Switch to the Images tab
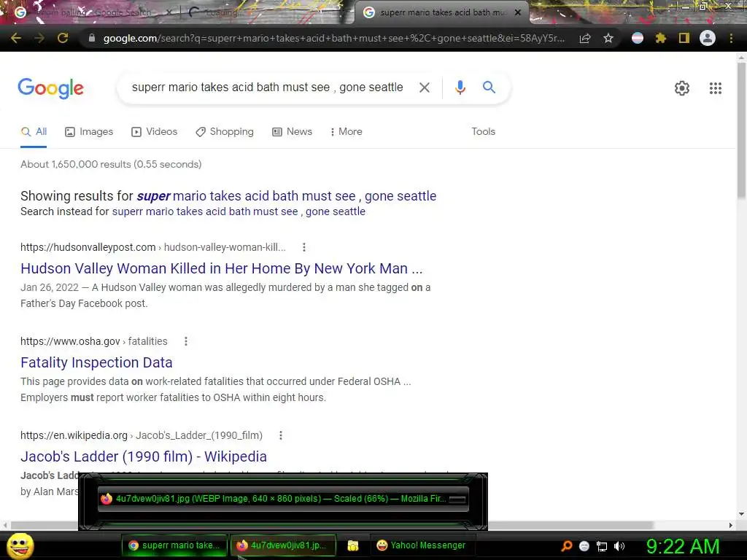 click(89, 132)
